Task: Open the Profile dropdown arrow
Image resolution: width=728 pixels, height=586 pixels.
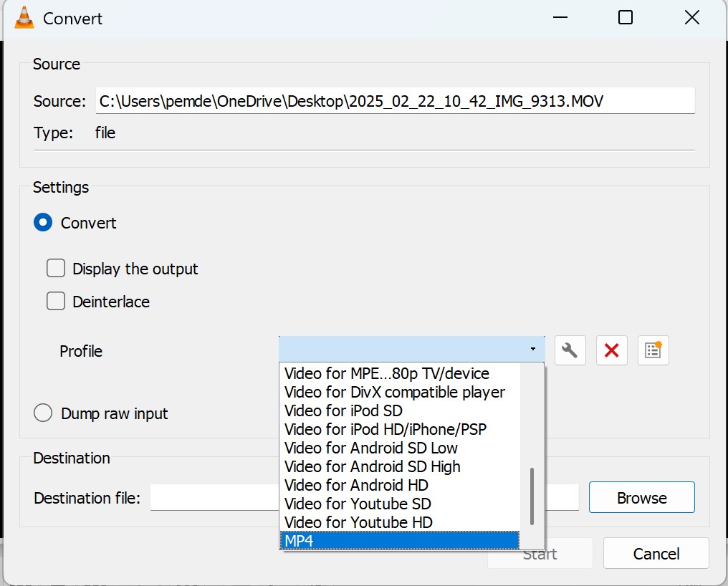Action: pos(532,349)
